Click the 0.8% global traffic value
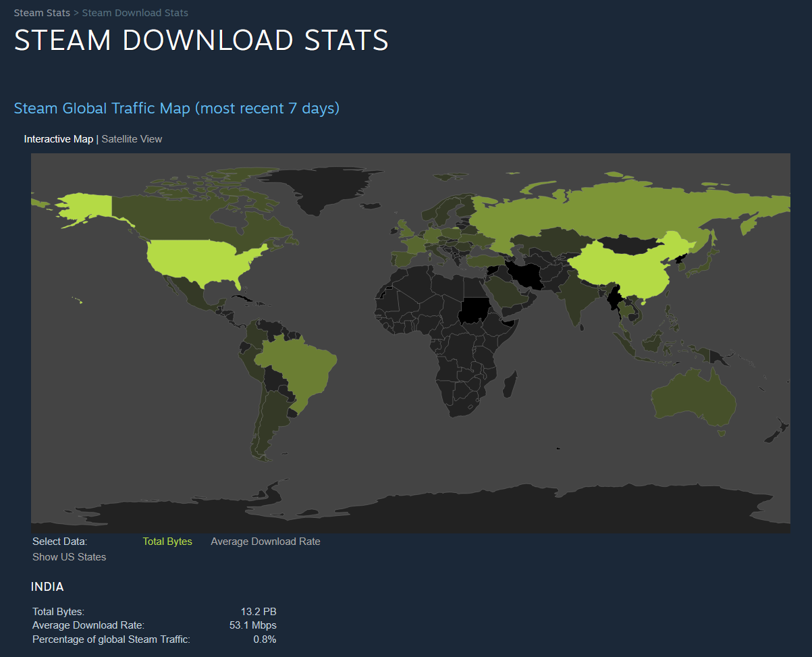Viewport: 812px width, 657px height. (265, 639)
